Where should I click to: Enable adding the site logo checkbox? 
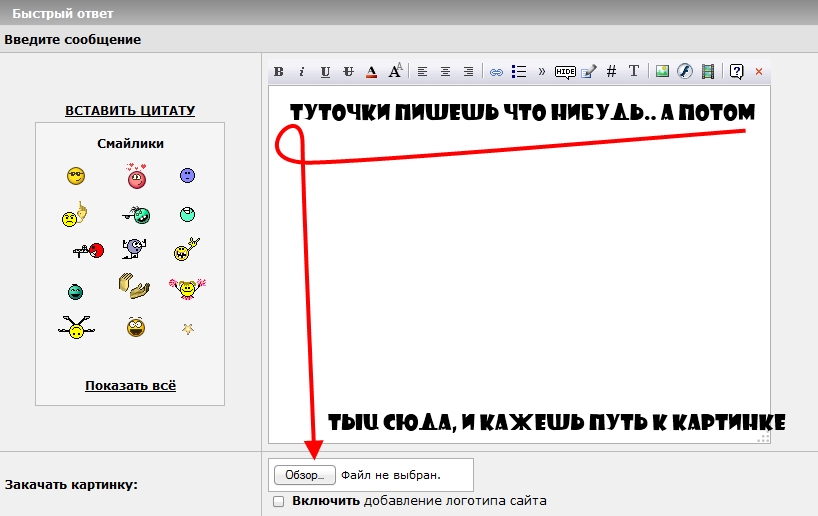279,501
